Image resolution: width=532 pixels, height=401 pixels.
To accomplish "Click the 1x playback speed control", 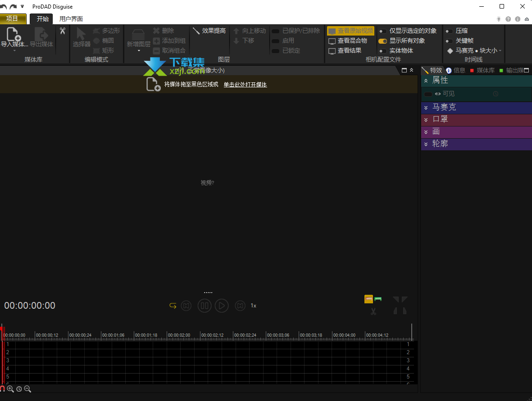I will 254,306.
